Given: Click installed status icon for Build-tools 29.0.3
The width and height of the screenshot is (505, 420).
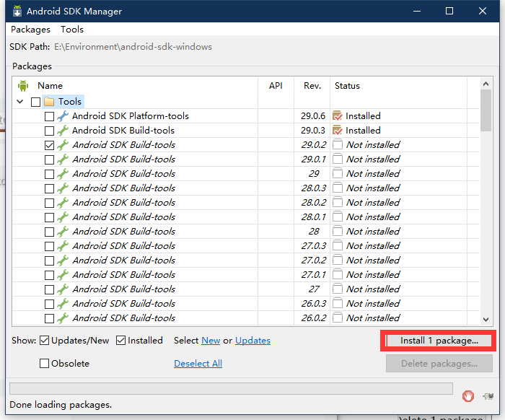Looking at the screenshot, I should 337,131.
